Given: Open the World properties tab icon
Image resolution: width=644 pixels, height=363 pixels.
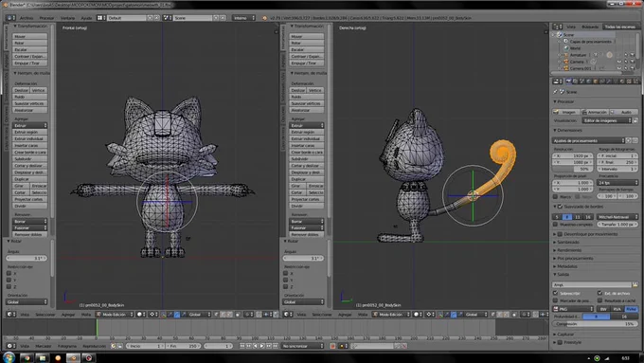Looking at the screenshot, I should [x=588, y=82].
